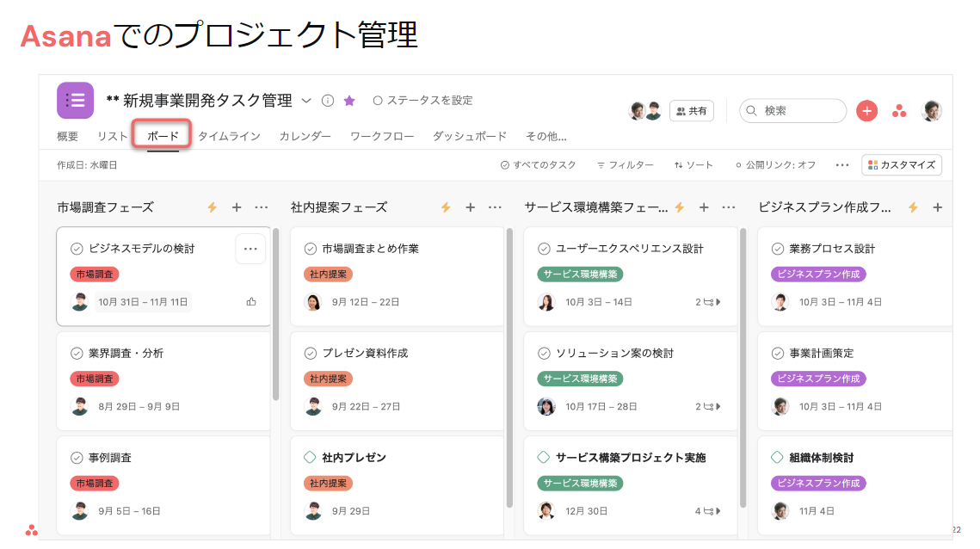Image resolution: width=980 pixels, height=549 pixels.
Task: Click 社内提案 tag on 市場調査まとめ作業
Action: tap(328, 274)
